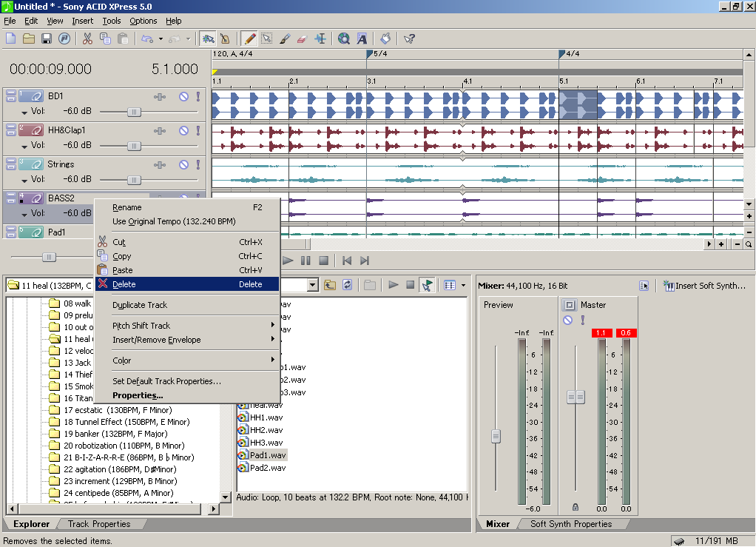756x547 pixels.
Task: Open track FX for the Strings track
Action: pos(160,165)
